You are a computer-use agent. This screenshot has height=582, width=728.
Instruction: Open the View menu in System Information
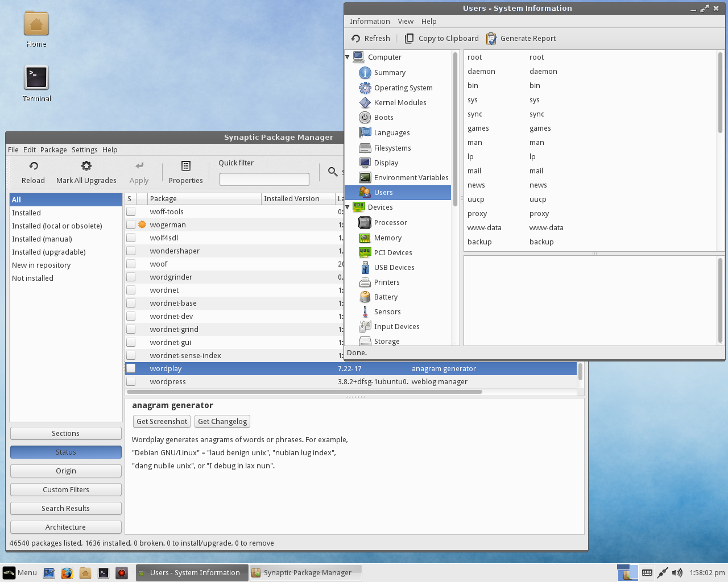[x=406, y=22]
